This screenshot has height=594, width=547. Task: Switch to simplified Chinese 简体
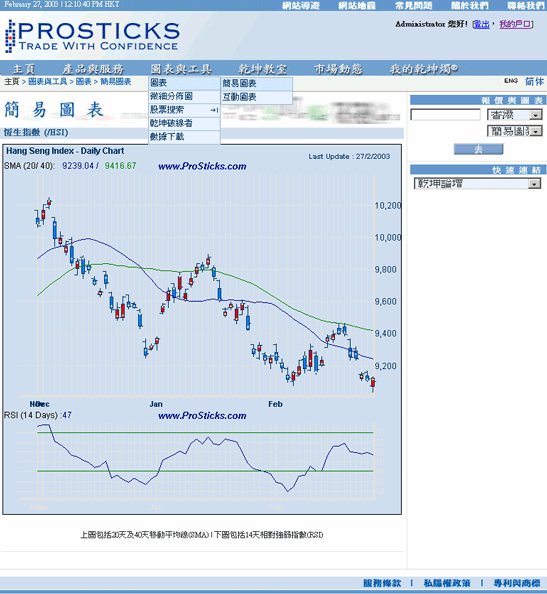point(534,81)
